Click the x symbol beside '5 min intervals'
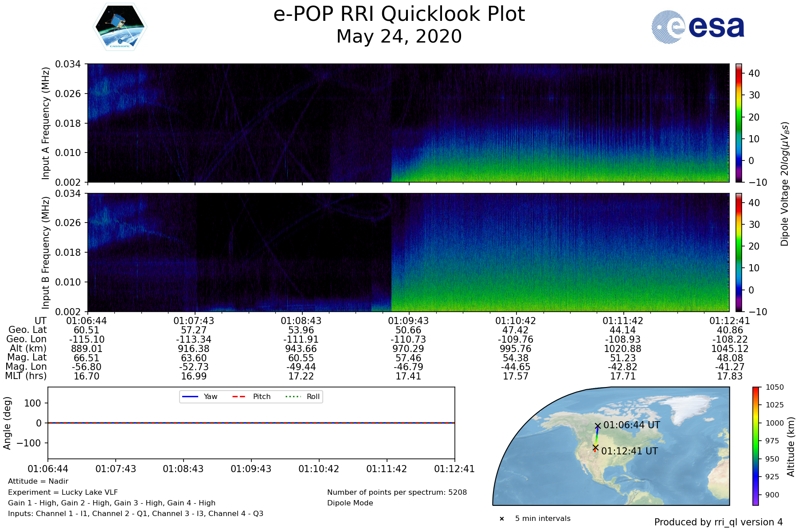The height and width of the screenshot is (532, 798). click(x=502, y=519)
